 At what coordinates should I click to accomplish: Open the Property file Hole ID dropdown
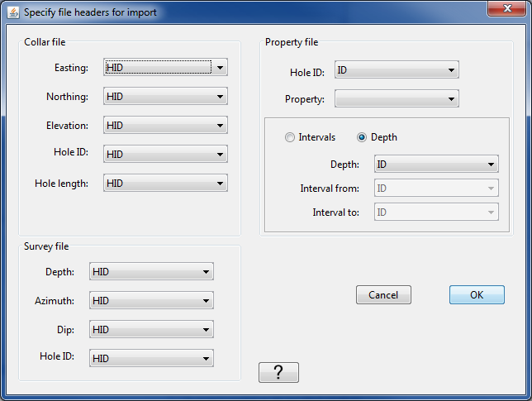point(397,70)
